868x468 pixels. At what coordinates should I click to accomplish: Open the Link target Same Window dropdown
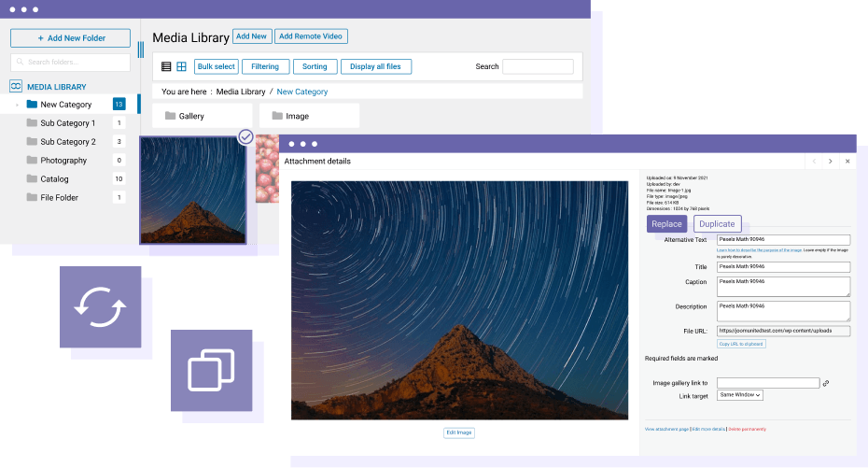740,395
